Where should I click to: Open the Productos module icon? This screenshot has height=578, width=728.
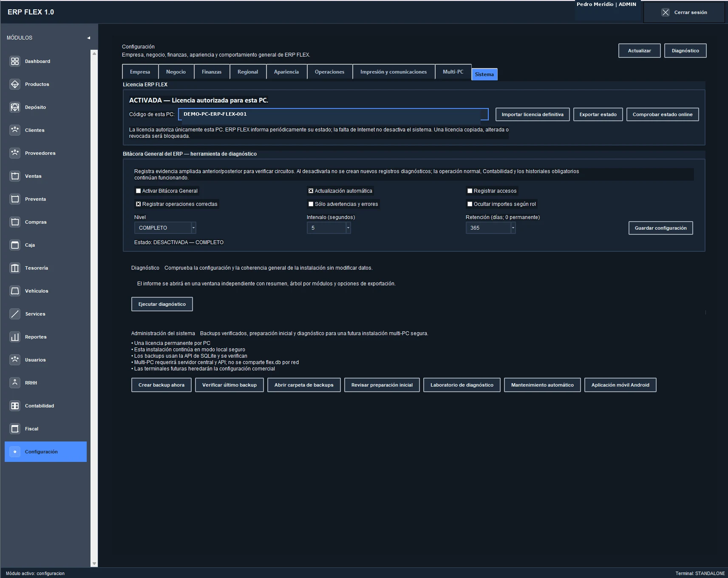[15, 84]
